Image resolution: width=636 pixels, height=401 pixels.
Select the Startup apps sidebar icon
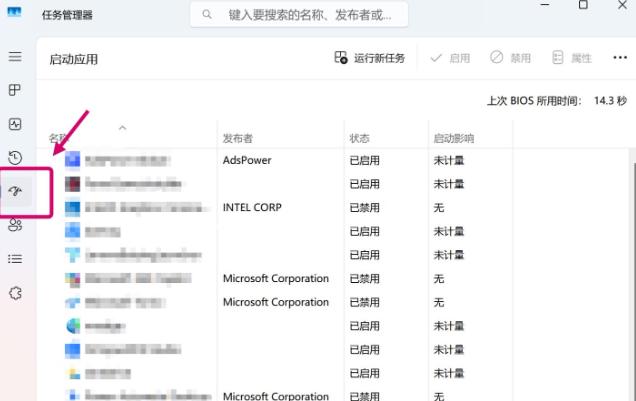click(x=15, y=191)
